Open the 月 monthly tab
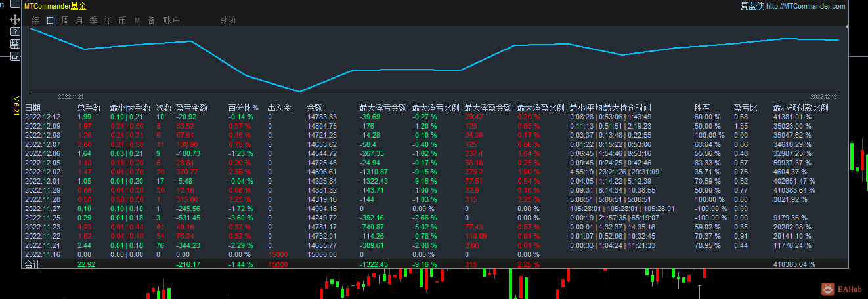 click(79, 20)
